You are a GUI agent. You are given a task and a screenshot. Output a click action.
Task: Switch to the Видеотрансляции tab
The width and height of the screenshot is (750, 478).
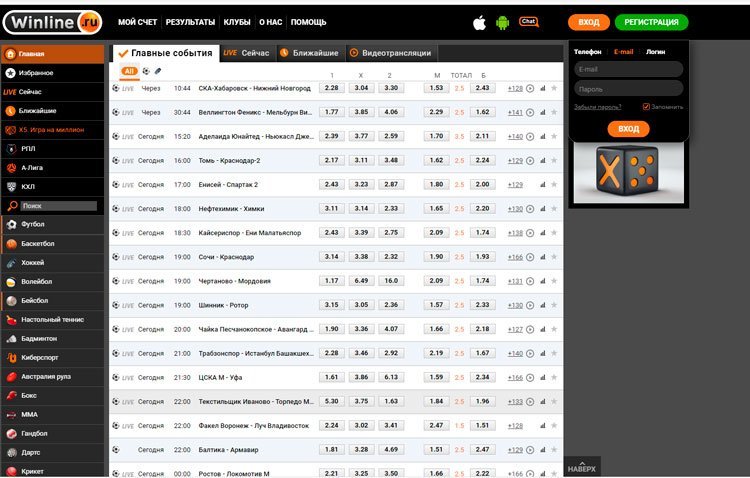click(396, 52)
